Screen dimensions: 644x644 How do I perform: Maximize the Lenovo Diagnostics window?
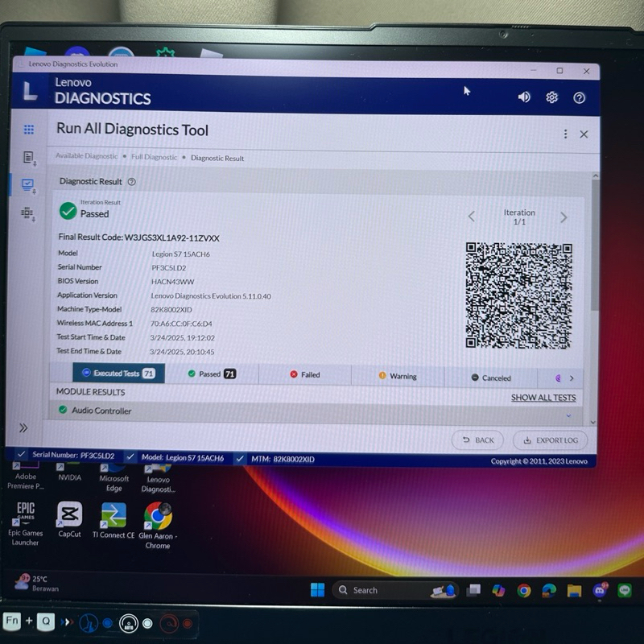pyautogui.click(x=559, y=71)
